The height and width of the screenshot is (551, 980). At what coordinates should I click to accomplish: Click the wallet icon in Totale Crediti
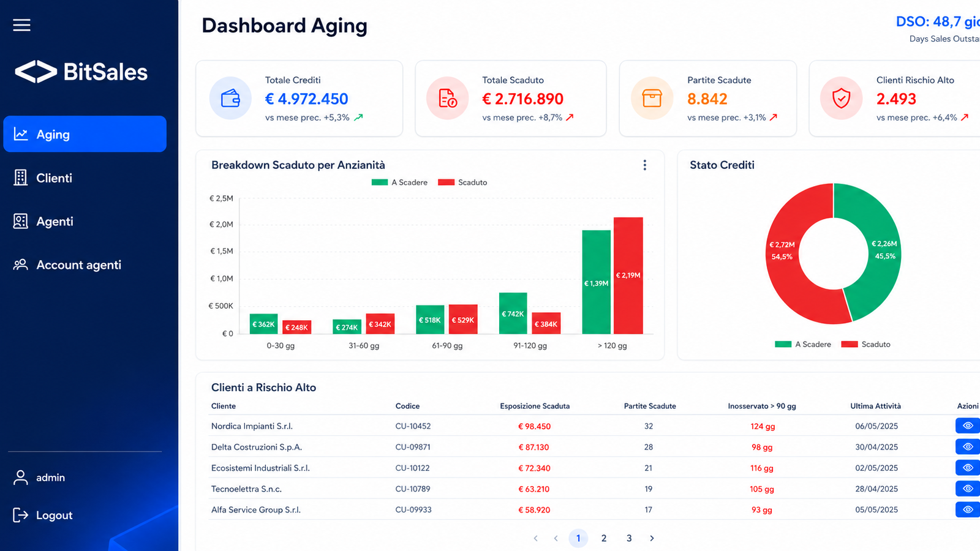pyautogui.click(x=230, y=98)
